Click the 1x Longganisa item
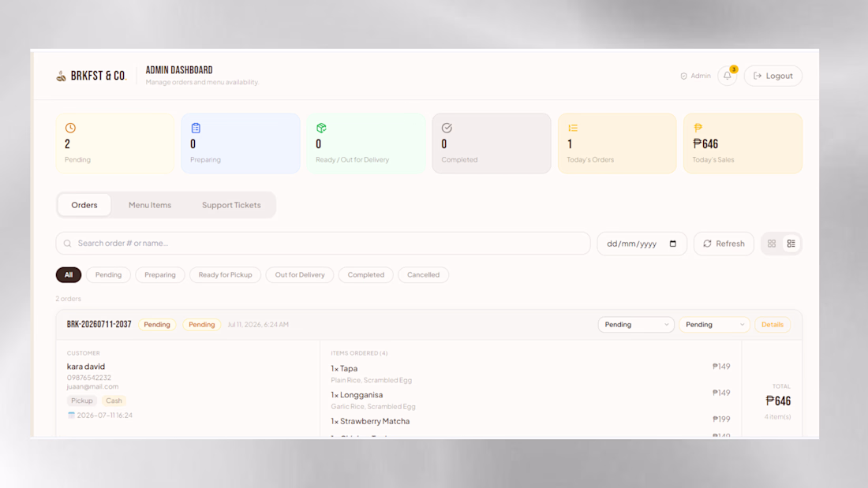The image size is (868, 488). point(357,395)
